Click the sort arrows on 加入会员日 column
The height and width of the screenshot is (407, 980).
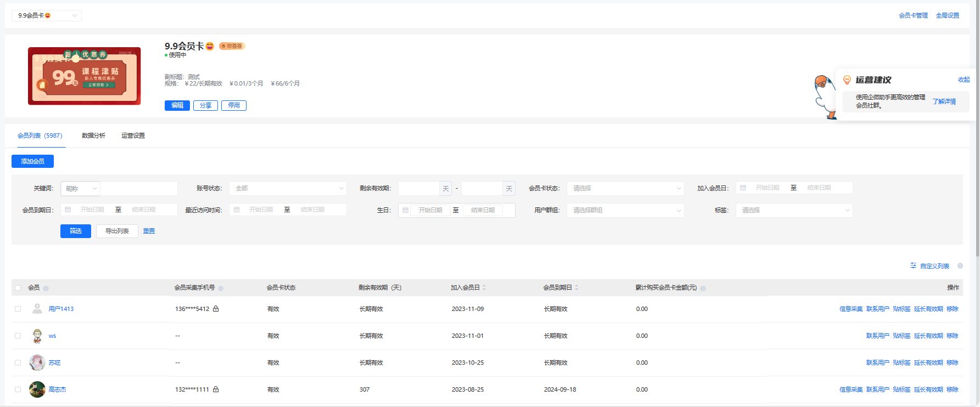tap(484, 287)
